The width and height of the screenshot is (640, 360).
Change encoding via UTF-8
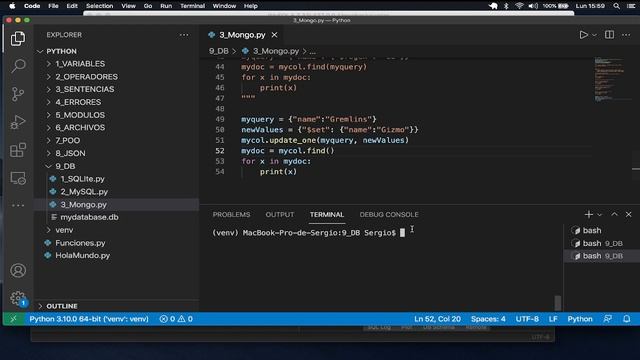pos(527,319)
